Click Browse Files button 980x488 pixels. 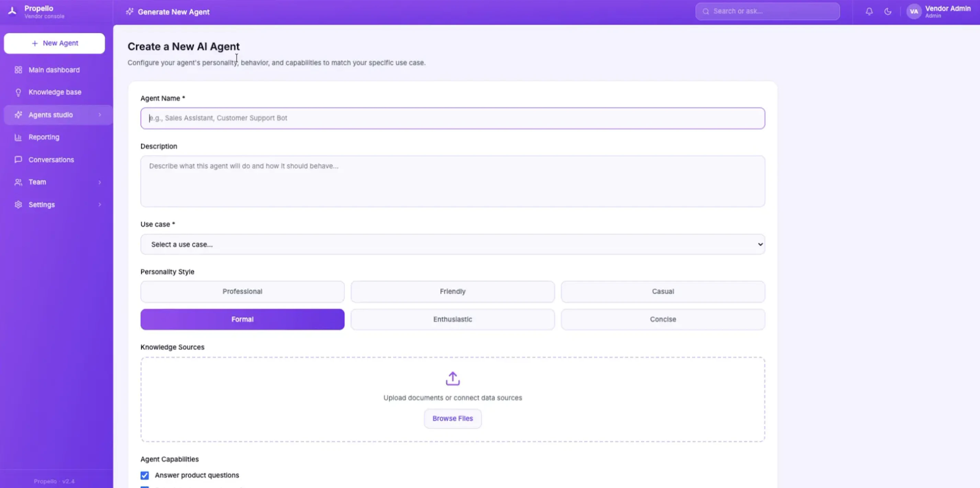(x=453, y=418)
